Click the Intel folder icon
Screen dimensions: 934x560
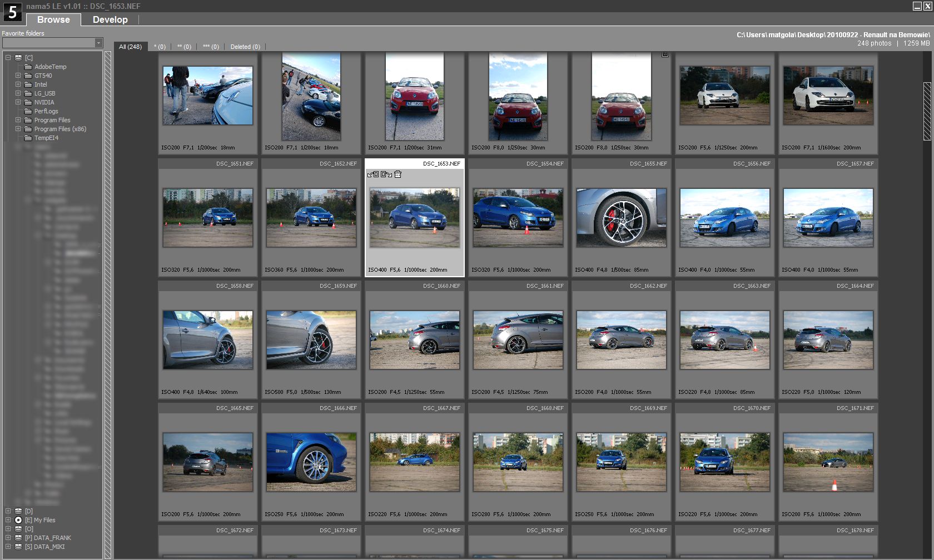click(28, 84)
